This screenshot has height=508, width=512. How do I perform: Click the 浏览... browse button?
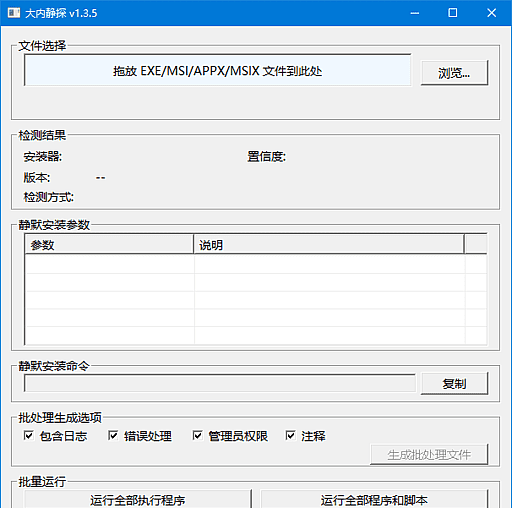coord(454,73)
